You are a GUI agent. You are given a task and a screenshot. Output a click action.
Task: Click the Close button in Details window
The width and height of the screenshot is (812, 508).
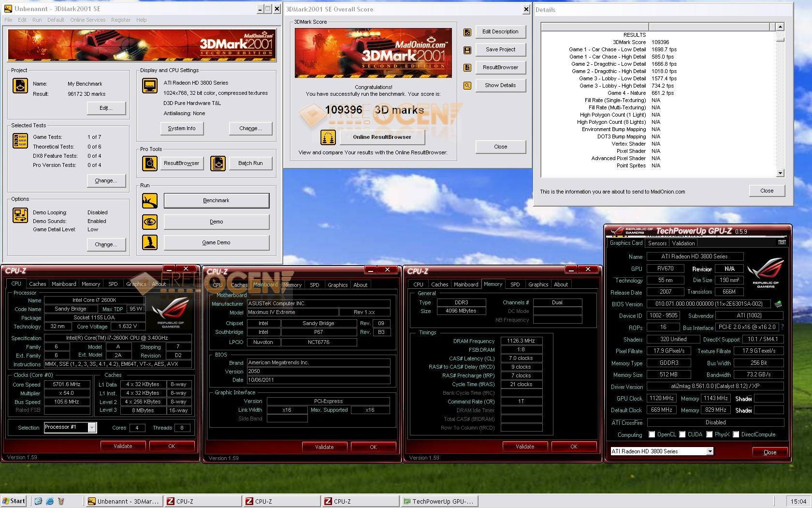[767, 191]
